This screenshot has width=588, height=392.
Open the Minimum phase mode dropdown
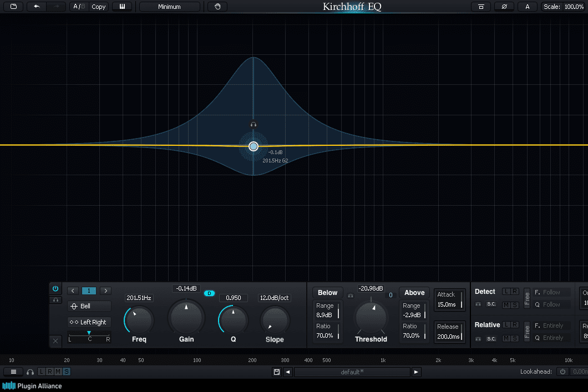pos(169,7)
